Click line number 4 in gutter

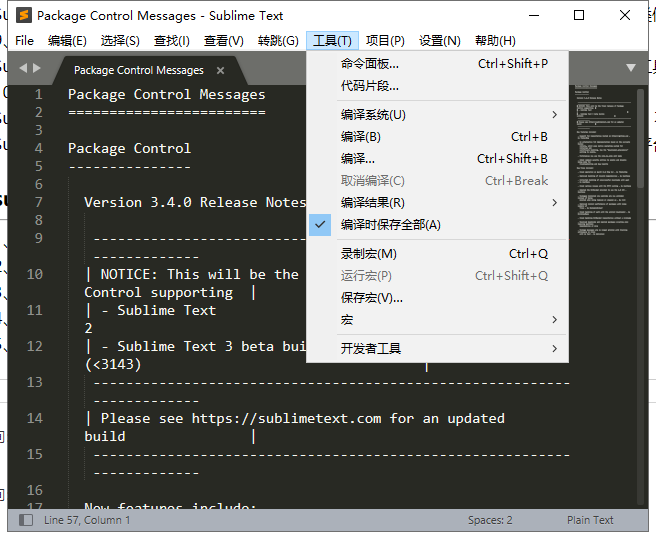[x=38, y=148]
